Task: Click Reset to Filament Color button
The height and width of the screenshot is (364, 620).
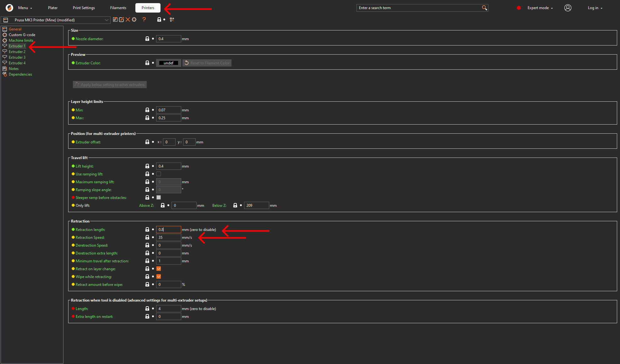Action: (207, 63)
